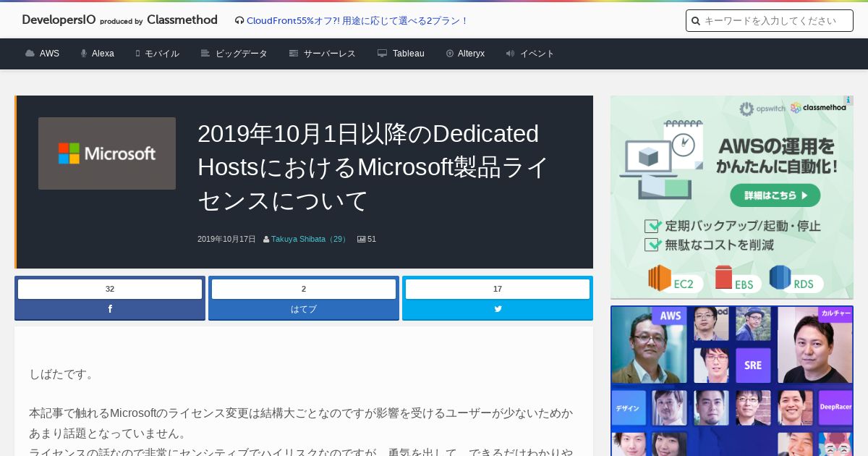
Task: Click the DeepRacer tile in staff banner
Action: (835, 408)
